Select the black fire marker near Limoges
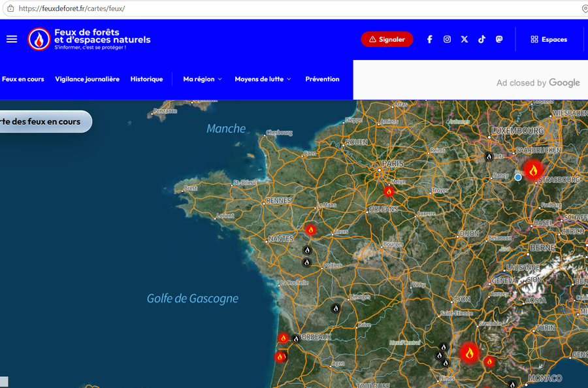Screen dimensions: 588x388 click(336, 308)
